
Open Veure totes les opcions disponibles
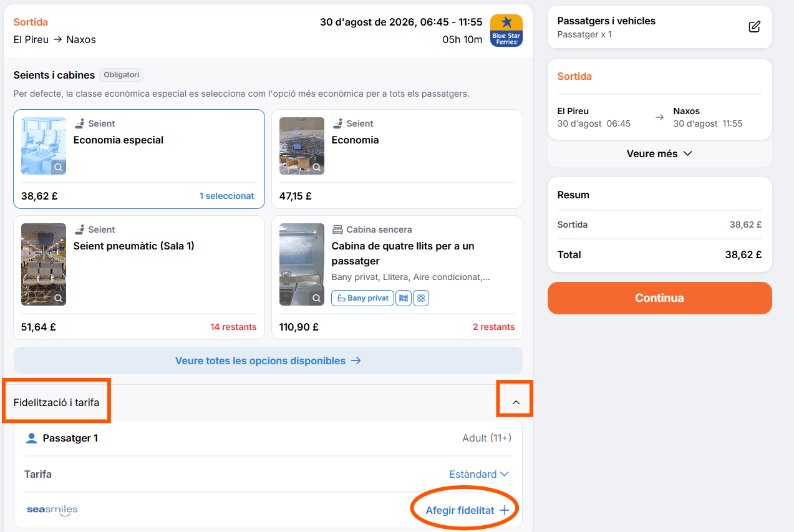[x=268, y=360]
